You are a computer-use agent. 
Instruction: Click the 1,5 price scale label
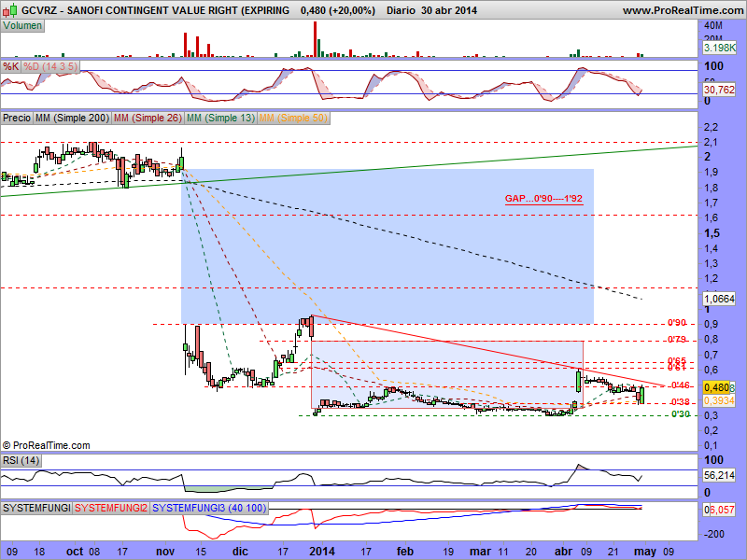(x=712, y=233)
